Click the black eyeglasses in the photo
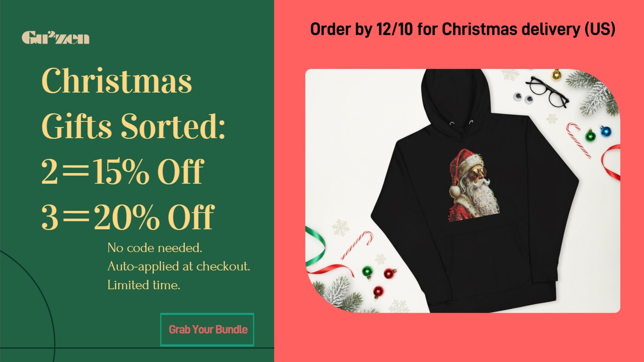The image size is (644, 362). point(547,91)
